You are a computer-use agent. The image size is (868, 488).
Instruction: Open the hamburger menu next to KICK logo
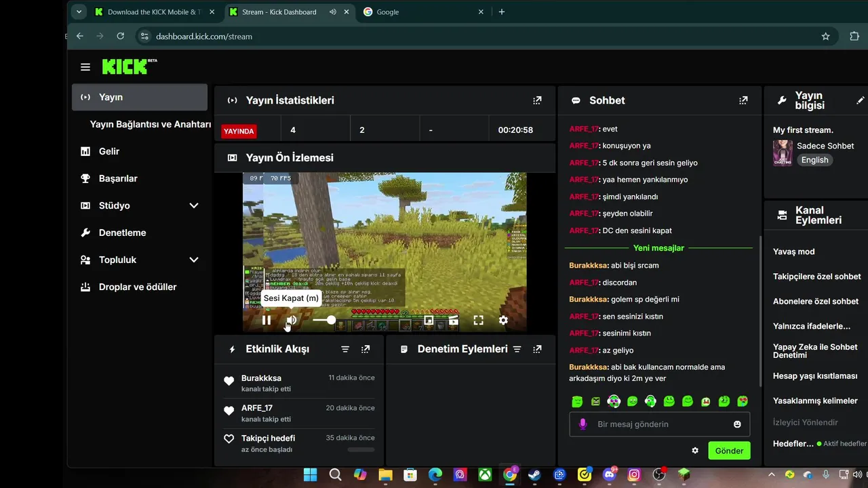click(x=85, y=67)
